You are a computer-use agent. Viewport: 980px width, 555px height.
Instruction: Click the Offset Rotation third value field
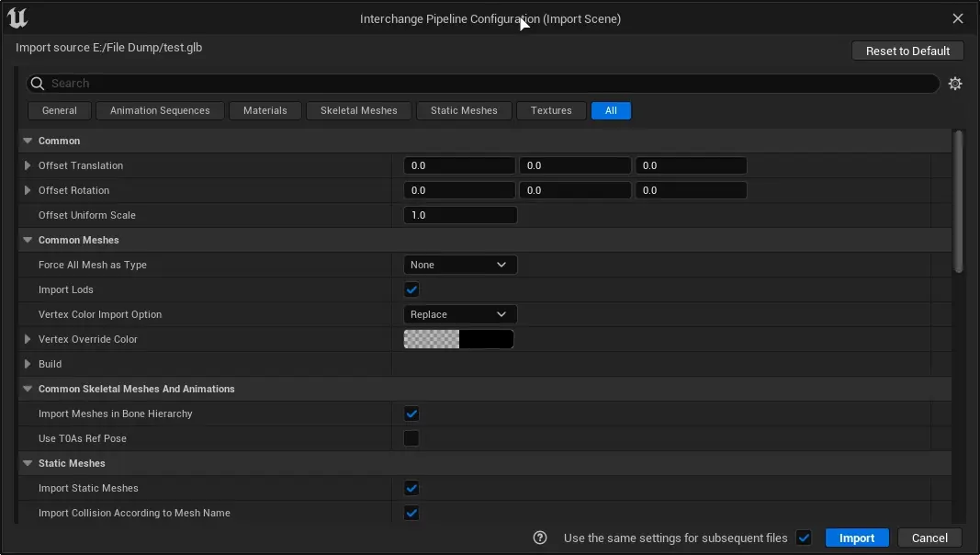pyautogui.click(x=692, y=190)
